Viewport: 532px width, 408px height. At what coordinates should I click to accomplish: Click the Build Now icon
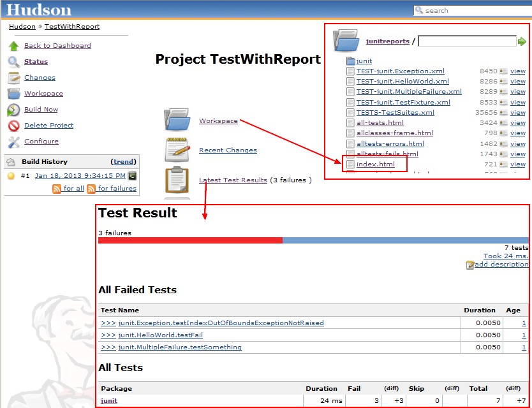click(13, 109)
